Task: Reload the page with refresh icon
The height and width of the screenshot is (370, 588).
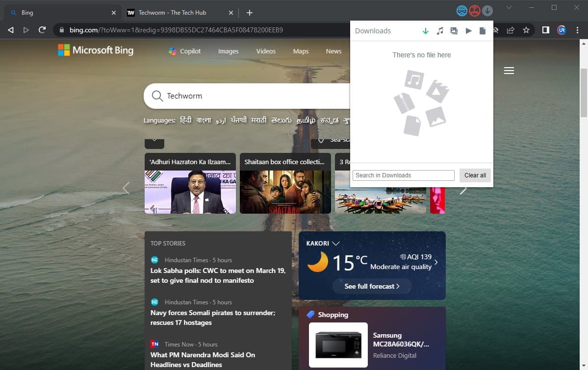Action: (42, 30)
